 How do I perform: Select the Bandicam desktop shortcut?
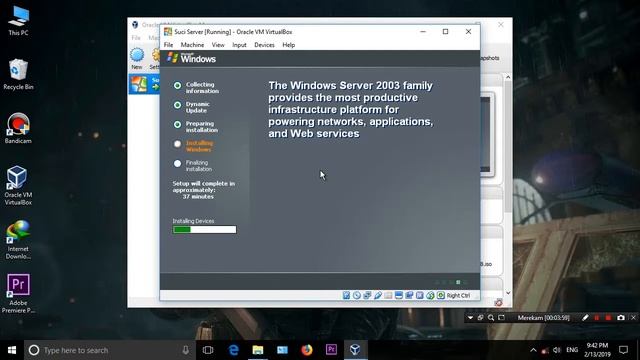[x=18, y=128]
